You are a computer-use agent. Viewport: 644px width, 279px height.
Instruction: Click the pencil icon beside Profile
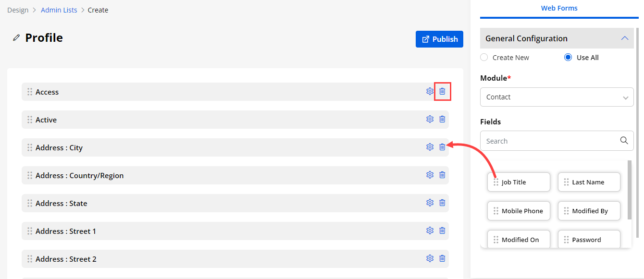[x=16, y=38]
